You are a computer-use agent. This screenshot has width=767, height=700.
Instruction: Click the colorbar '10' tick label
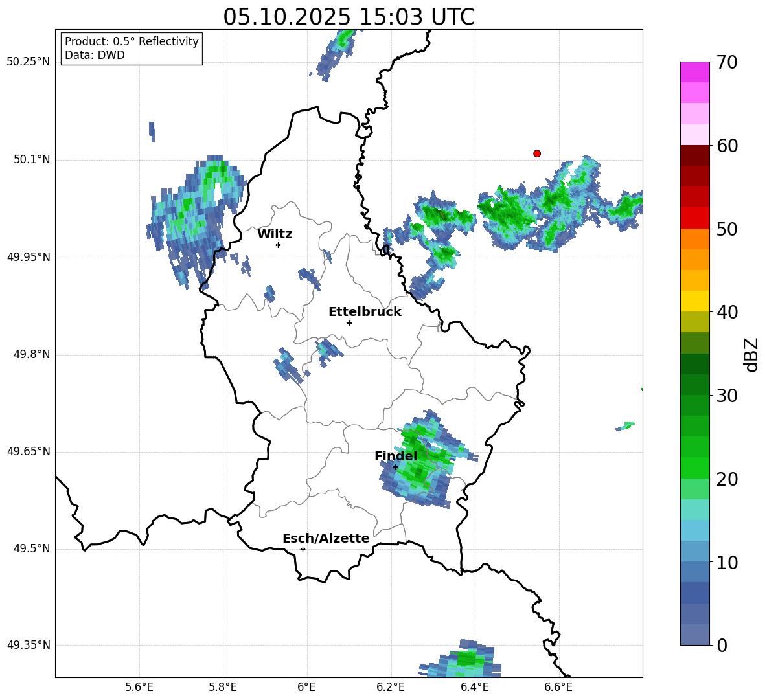coord(727,562)
